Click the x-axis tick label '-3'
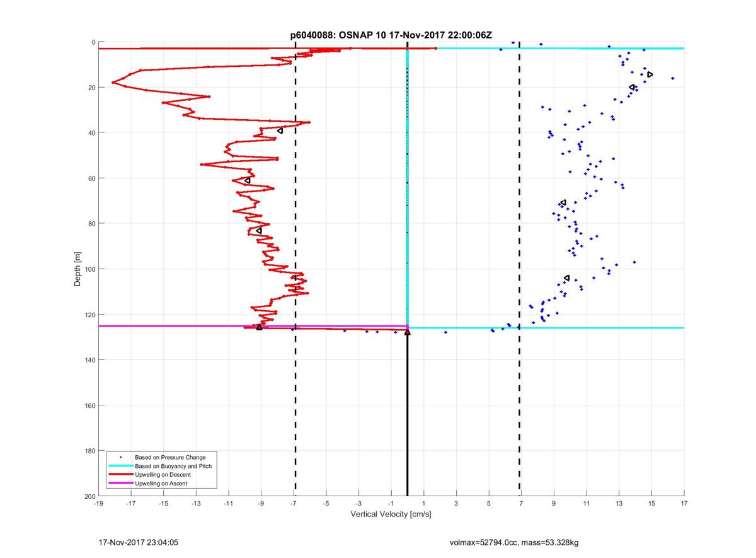Screen dimensions: 756x558 [x=358, y=503]
